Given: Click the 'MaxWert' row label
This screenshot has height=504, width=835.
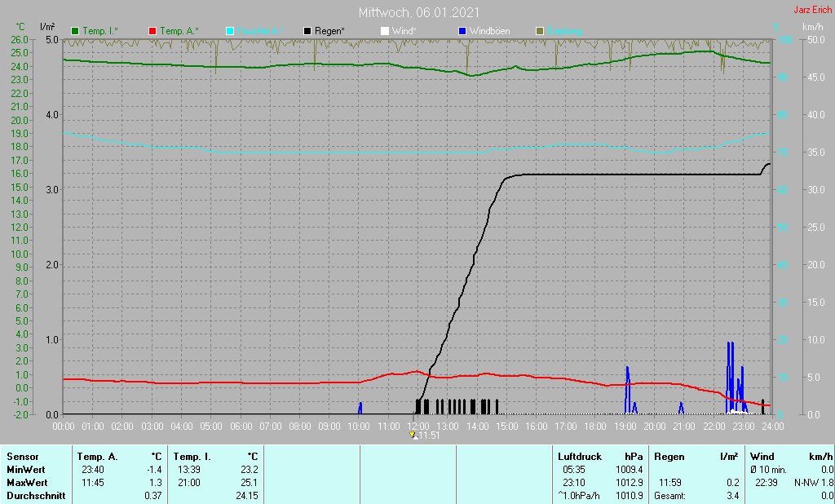Looking at the screenshot, I should 27,483.
